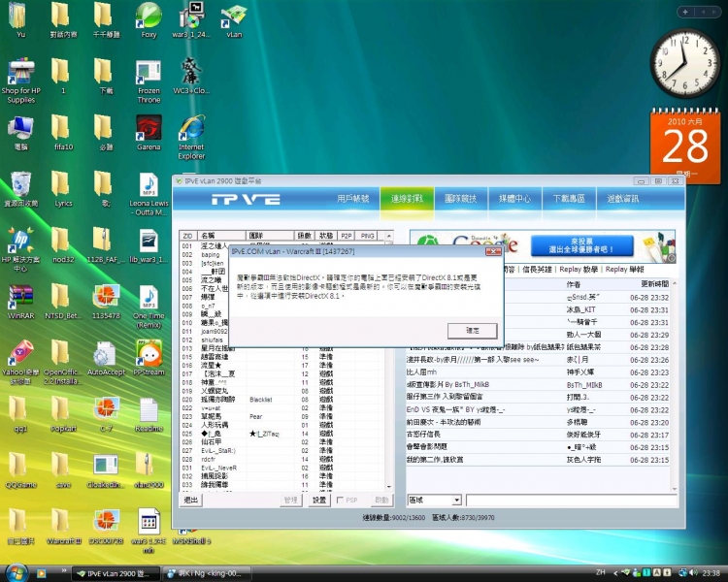Click the desktop calendar gadget
Viewport: 728px width, 582px height.
tap(685, 145)
